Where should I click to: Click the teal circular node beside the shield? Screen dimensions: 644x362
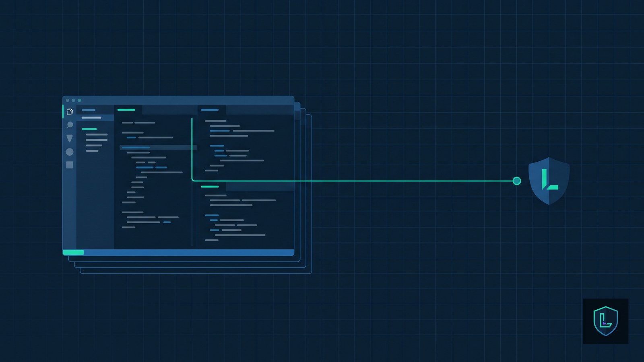click(x=517, y=181)
